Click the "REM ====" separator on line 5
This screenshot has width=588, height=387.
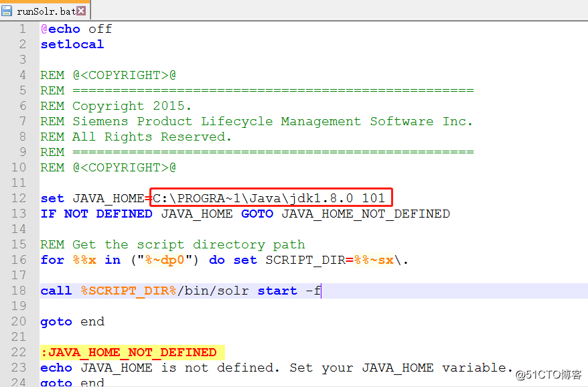coord(257,90)
